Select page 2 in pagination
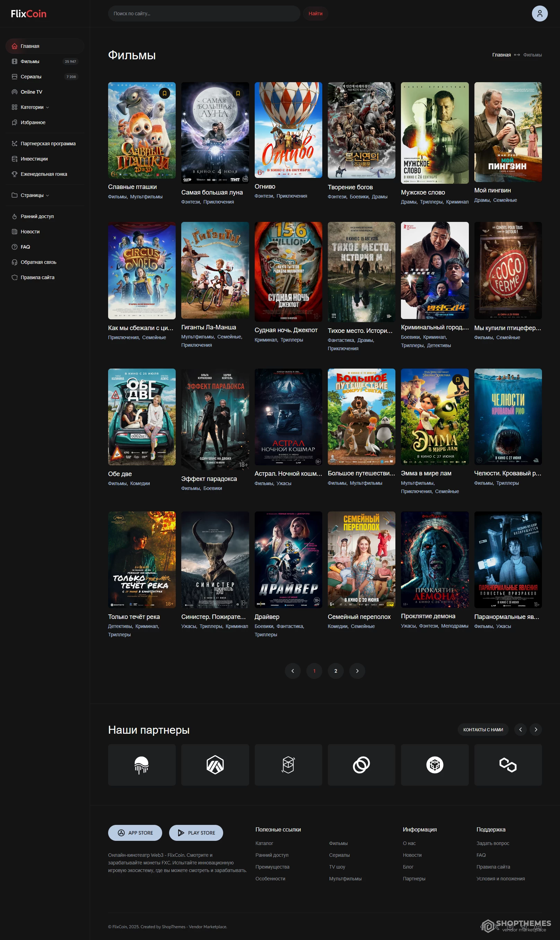The image size is (560, 940). pyautogui.click(x=335, y=671)
